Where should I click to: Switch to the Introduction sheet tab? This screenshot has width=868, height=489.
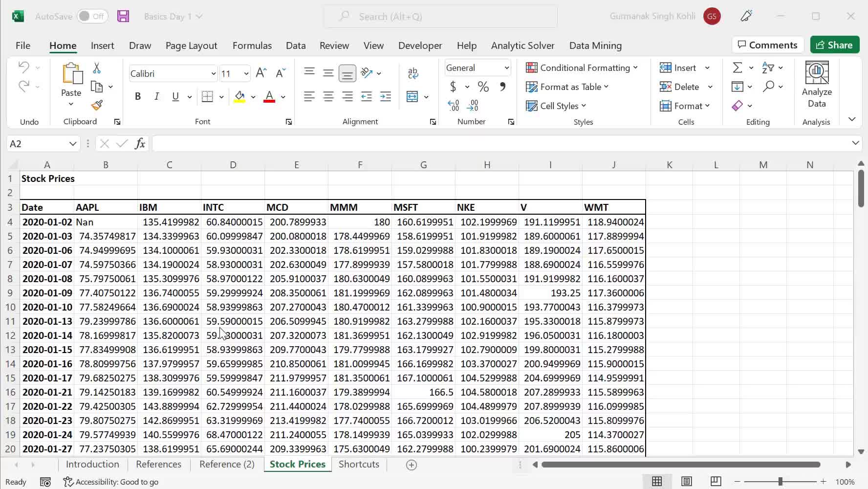(92, 464)
